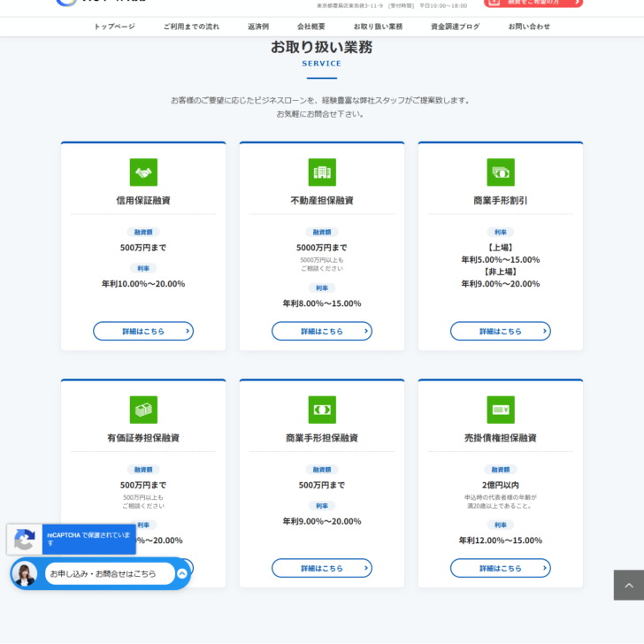The width and height of the screenshot is (644, 644).
Task: Click the SERVICE subtitle text
Action: tap(322, 64)
